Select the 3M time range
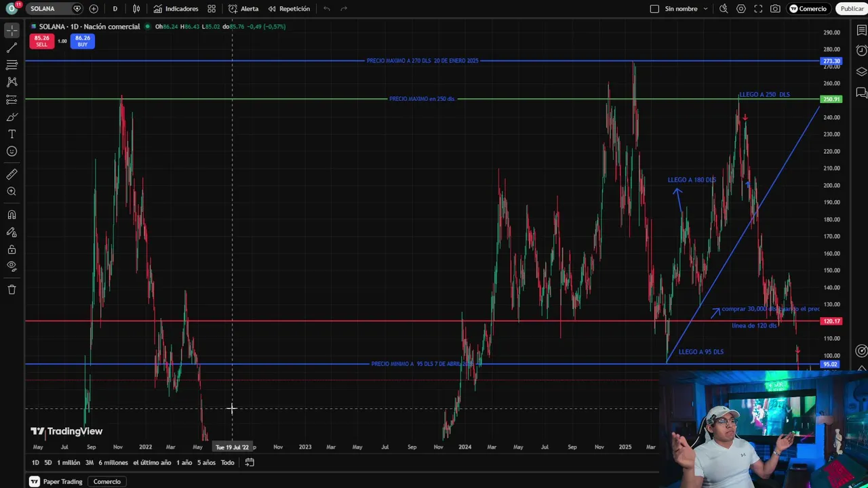 [x=90, y=463]
